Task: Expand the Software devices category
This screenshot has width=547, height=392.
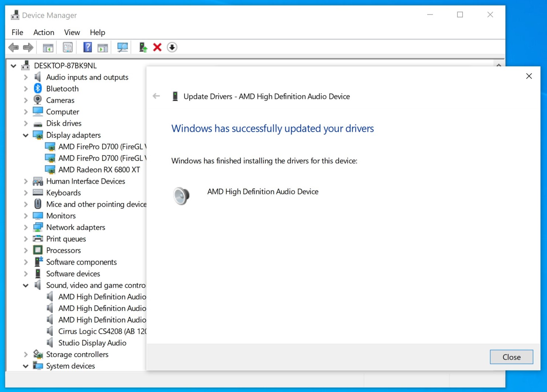Action: pos(26,274)
